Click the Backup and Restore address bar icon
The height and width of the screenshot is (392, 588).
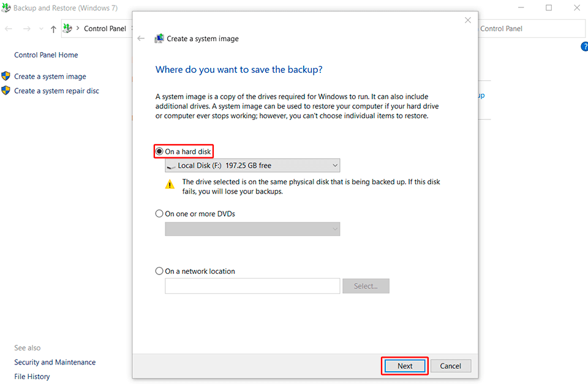67,28
